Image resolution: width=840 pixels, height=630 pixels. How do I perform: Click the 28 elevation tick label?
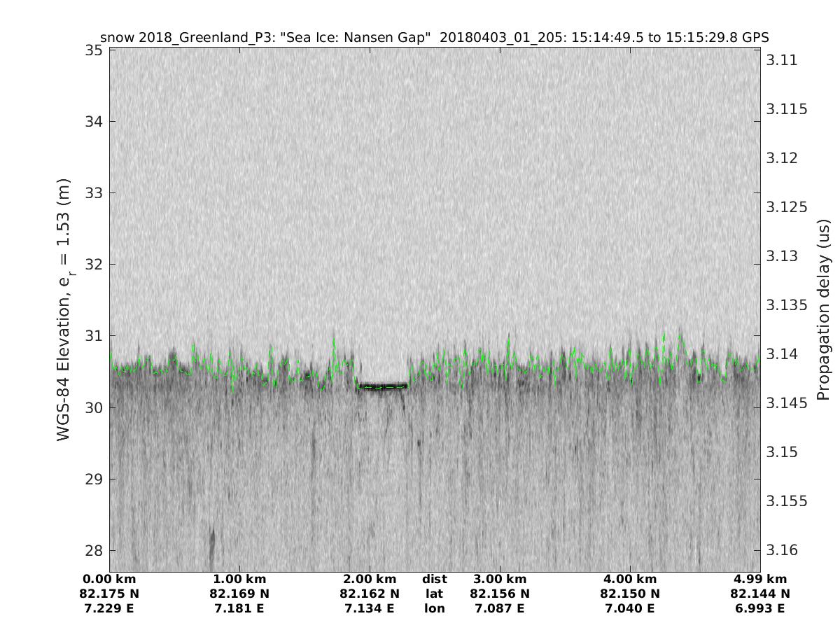coord(94,550)
